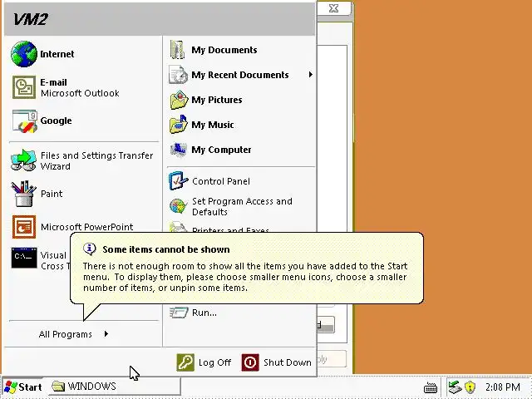Click the VM2 user name header
The image size is (532, 399).
[30, 19]
